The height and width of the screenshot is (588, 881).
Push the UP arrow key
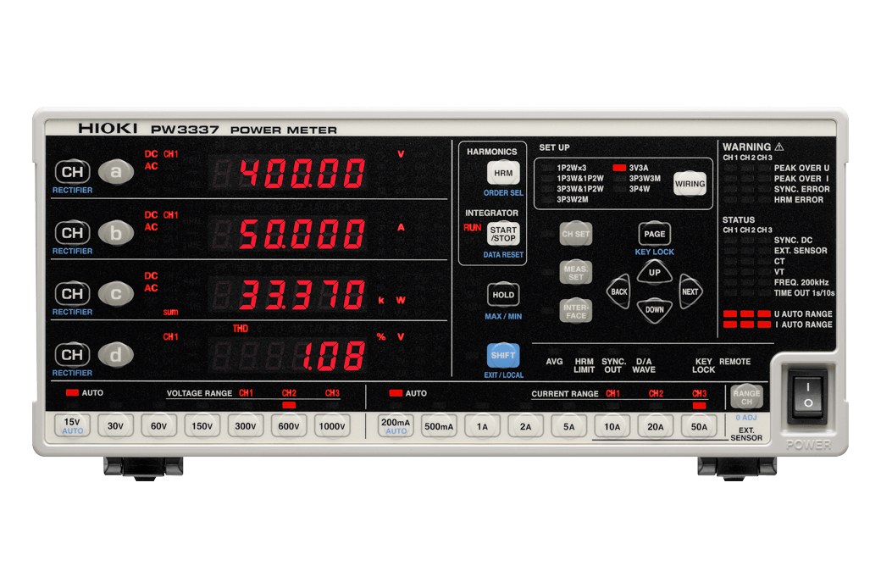[x=655, y=273]
